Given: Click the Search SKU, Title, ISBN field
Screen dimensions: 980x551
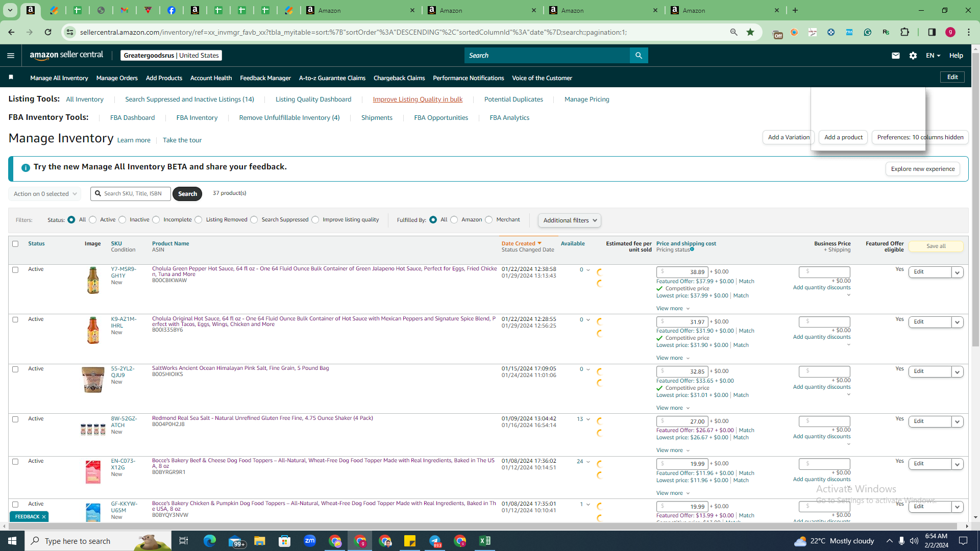Looking at the screenshot, I should coord(131,194).
